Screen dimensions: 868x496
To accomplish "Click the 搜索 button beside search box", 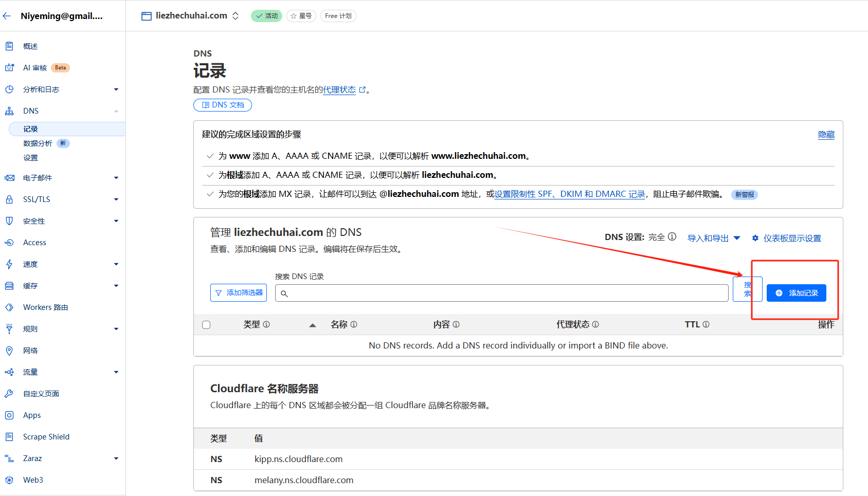I will [748, 289].
